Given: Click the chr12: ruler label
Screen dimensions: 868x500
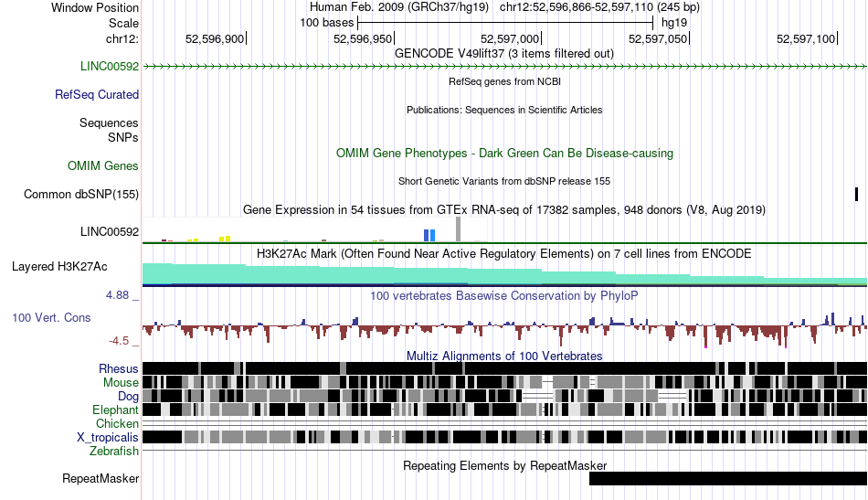Looking at the screenshot, I should [122, 39].
